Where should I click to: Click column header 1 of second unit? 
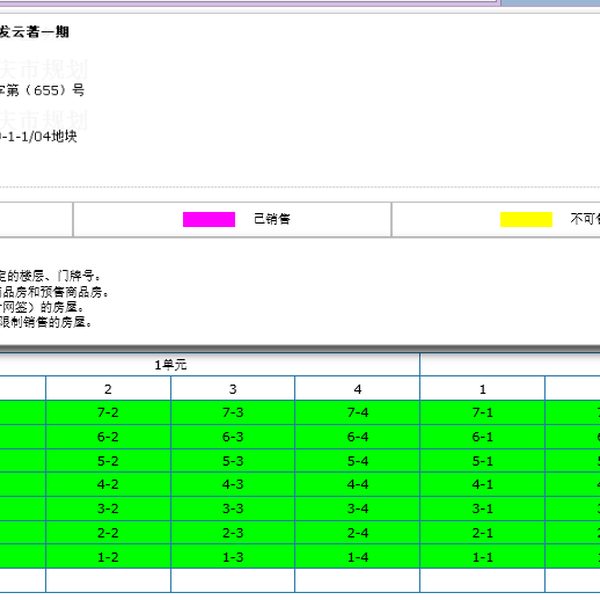(482, 389)
